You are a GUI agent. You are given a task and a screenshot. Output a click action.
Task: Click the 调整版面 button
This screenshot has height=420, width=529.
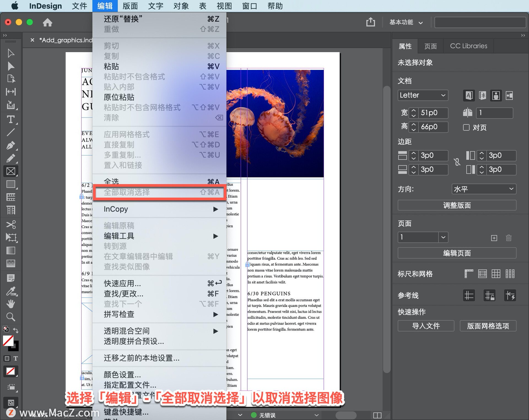point(457,205)
